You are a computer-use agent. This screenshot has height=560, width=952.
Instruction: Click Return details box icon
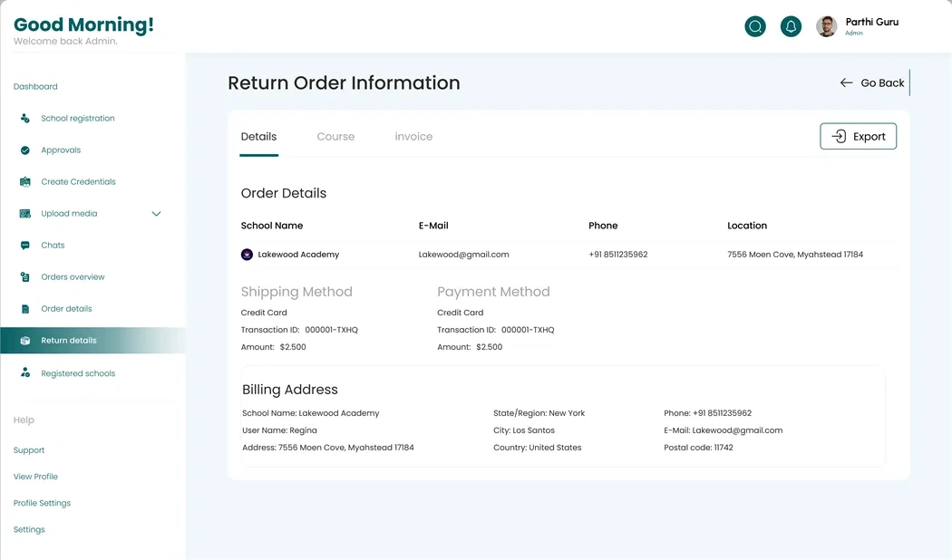tap(24, 341)
